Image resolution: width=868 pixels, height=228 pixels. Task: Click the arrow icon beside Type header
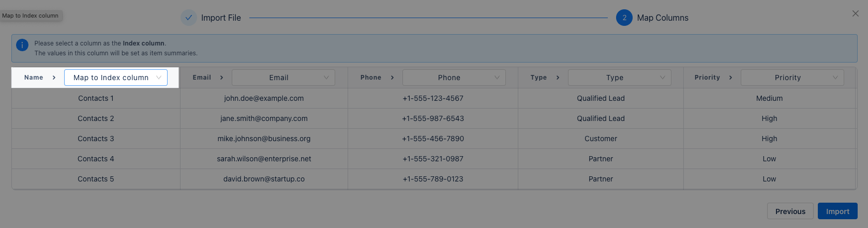click(x=558, y=78)
